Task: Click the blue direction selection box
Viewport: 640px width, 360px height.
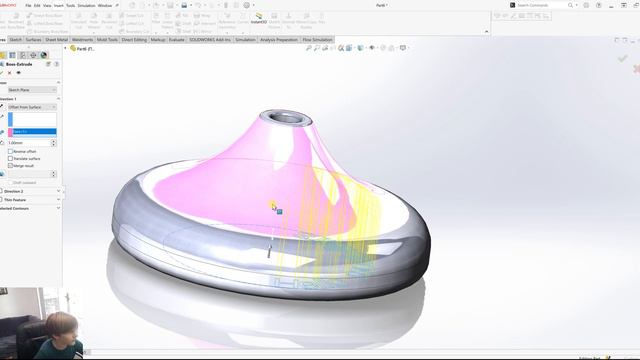Action: (x=32, y=120)
